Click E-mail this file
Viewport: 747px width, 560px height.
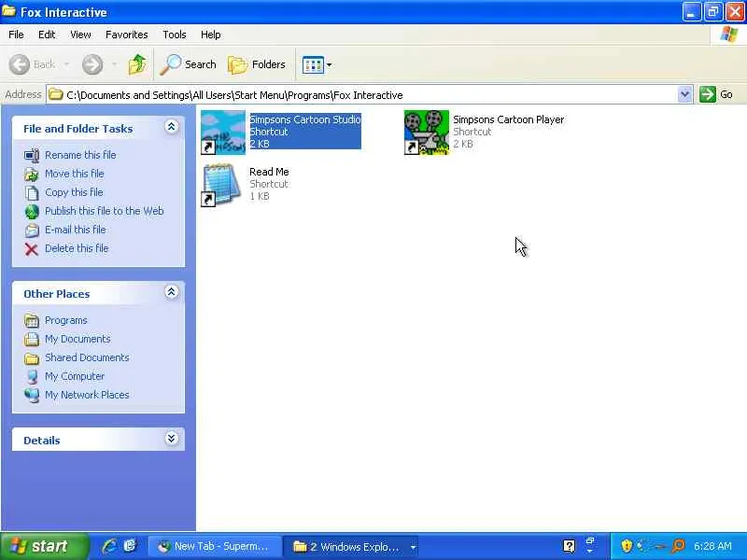pyautogui.click(x=76, y=230)
